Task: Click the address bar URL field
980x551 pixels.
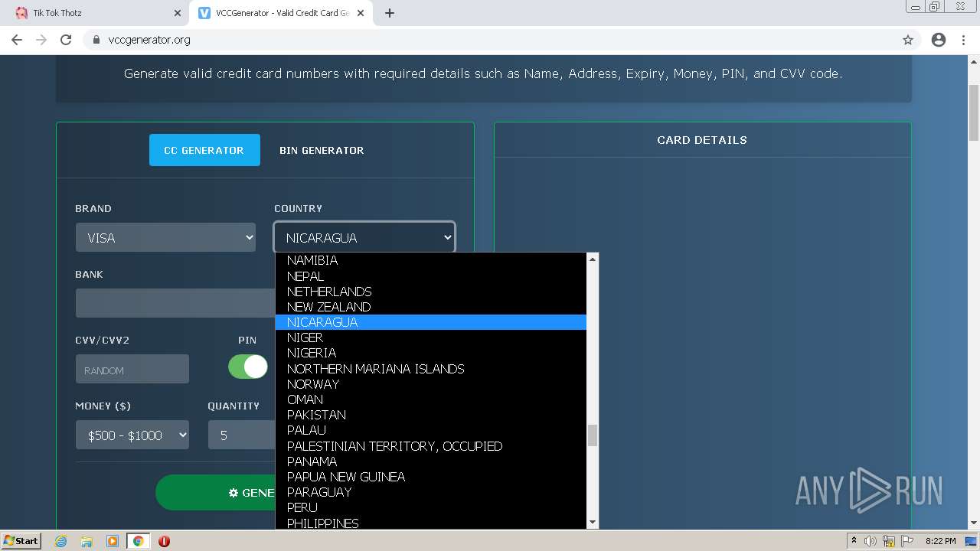Action: coord(490,40)
